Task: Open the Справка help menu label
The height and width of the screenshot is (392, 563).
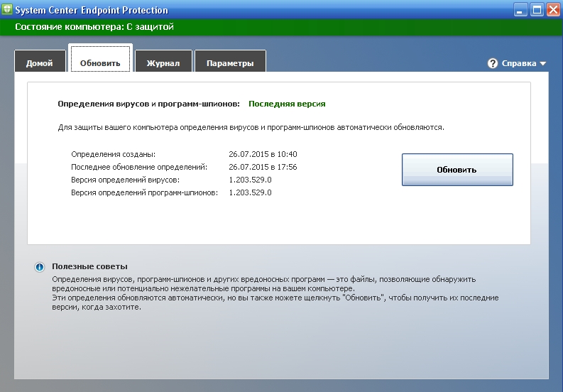Action: pyautogui.click(x=519, y=63)
